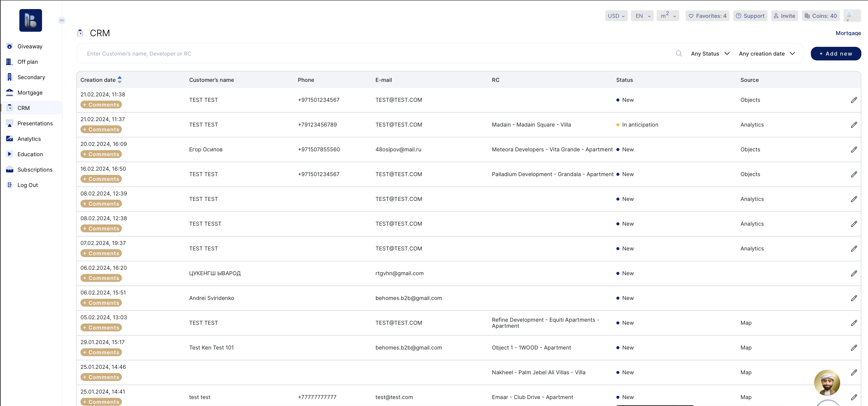Click the edit pencil for Andrei Sviridenko
868x406 pixels.
click(x=853, y=298)
